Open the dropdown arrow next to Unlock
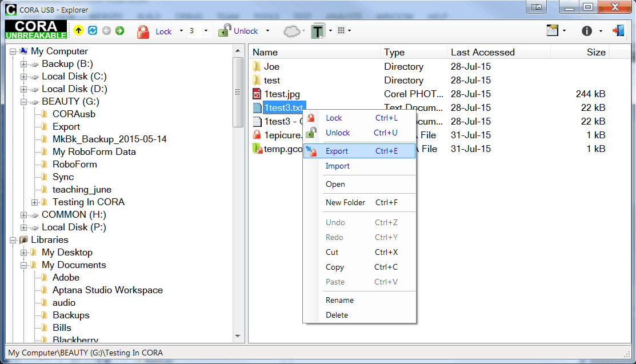636x364 pixels. (267, 31)
